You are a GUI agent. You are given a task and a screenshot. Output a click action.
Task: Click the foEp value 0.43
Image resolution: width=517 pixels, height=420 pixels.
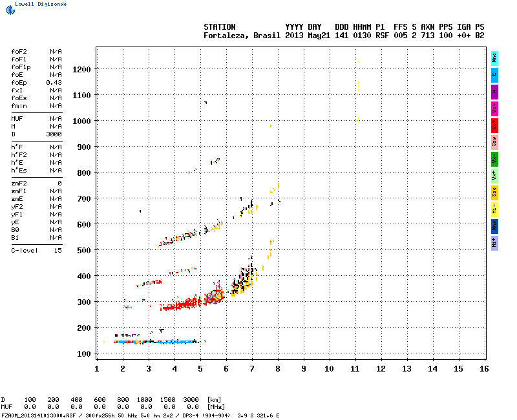(x=54, y=83)
